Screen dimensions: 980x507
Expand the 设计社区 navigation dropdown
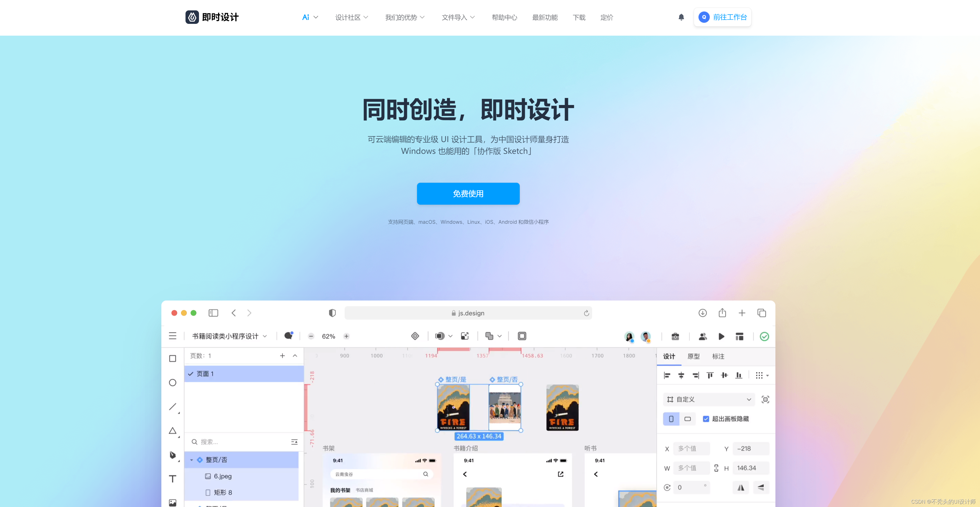pyautogui.click(x=352, y=17)
